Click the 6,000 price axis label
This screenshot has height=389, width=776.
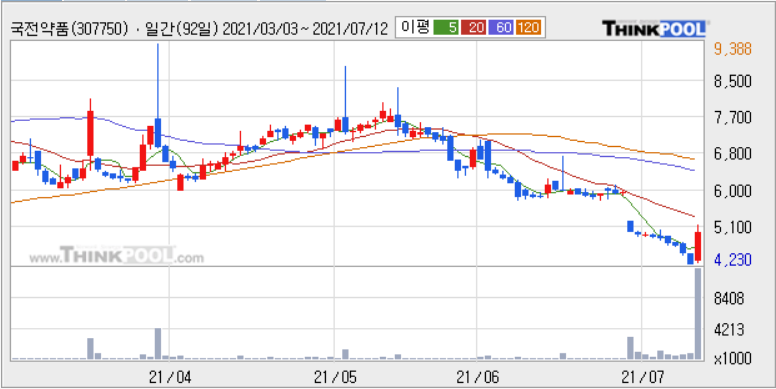click(x=734, y=191)
